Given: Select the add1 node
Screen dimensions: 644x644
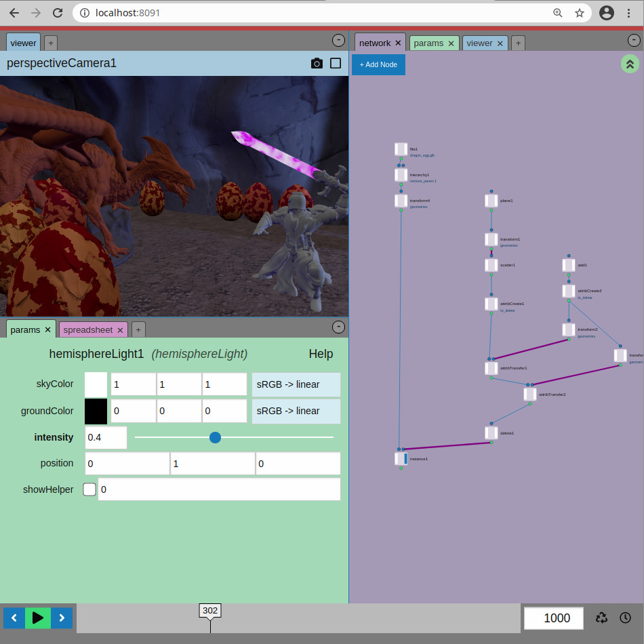Looking at the screenshot, I should coord(569,265).
